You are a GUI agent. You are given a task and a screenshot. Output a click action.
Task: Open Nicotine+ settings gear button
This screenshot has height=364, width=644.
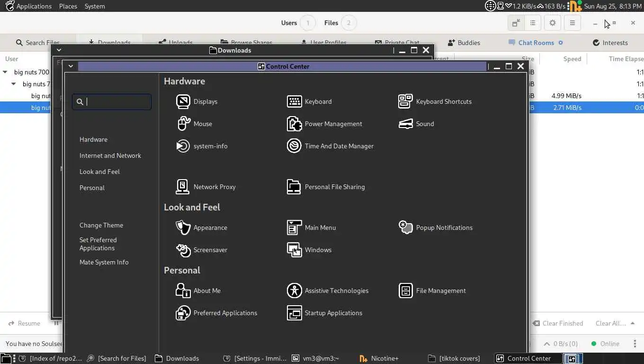click(553, 23)
